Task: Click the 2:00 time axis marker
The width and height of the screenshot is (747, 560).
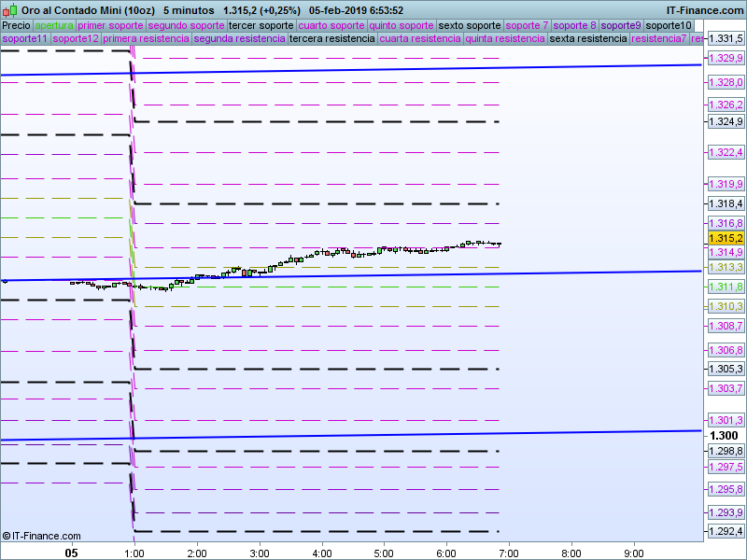Action: click(197, 553)
